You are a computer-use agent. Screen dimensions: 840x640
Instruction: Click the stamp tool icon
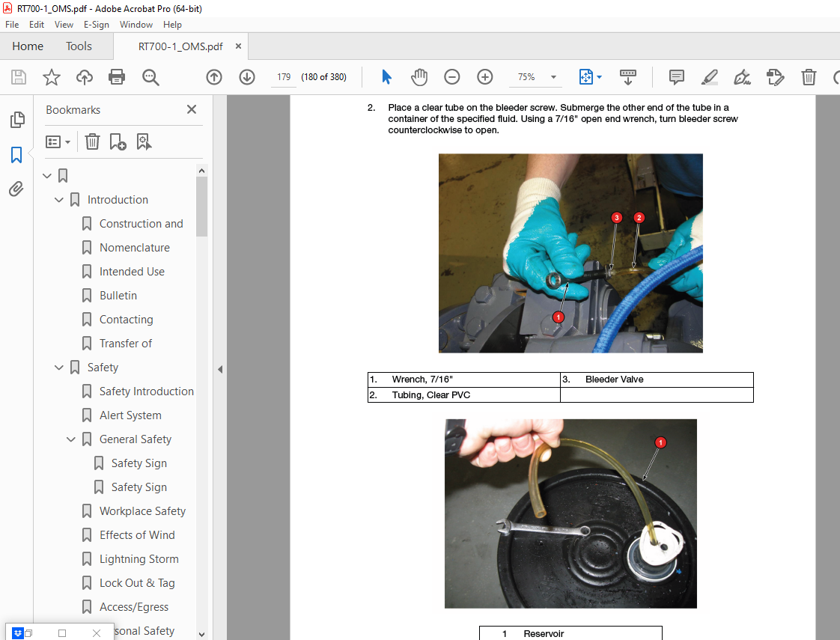[x=775, y=77]
